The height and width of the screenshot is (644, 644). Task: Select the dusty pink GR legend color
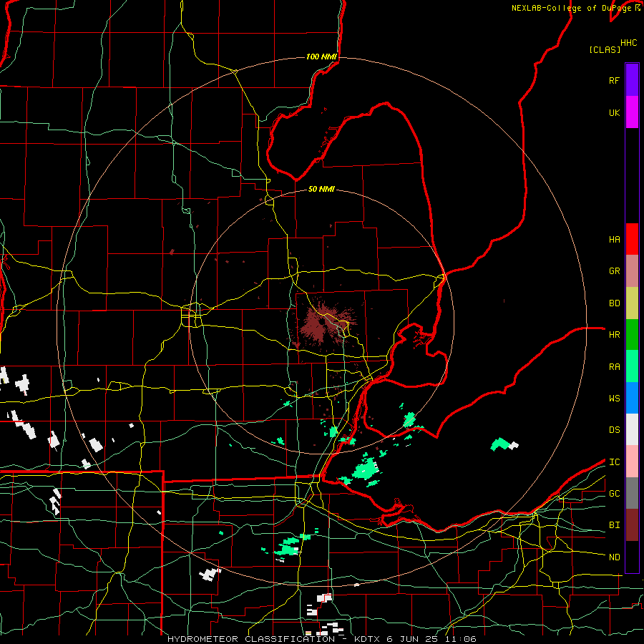coord(632,271)
